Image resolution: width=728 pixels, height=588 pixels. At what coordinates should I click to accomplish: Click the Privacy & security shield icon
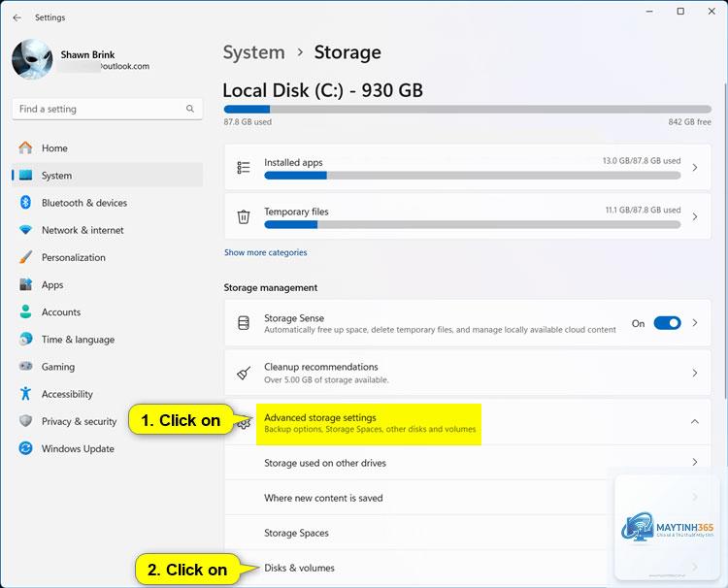(25, 421)
